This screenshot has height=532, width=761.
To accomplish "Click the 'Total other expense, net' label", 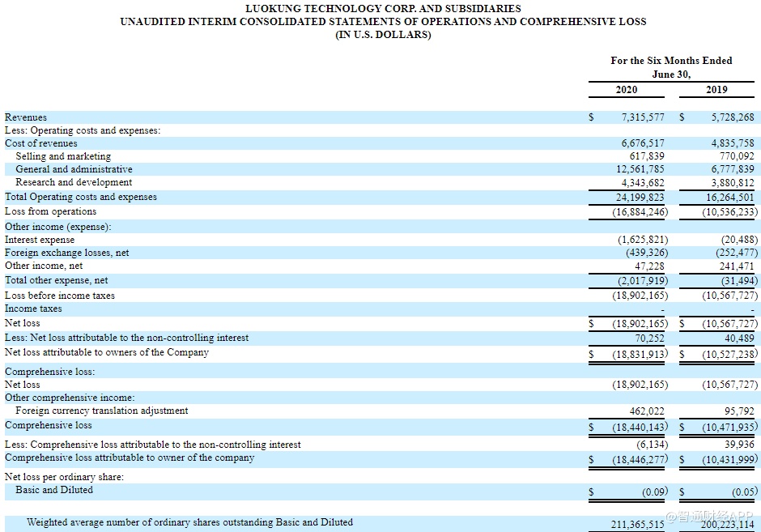I will click(57, 280).
